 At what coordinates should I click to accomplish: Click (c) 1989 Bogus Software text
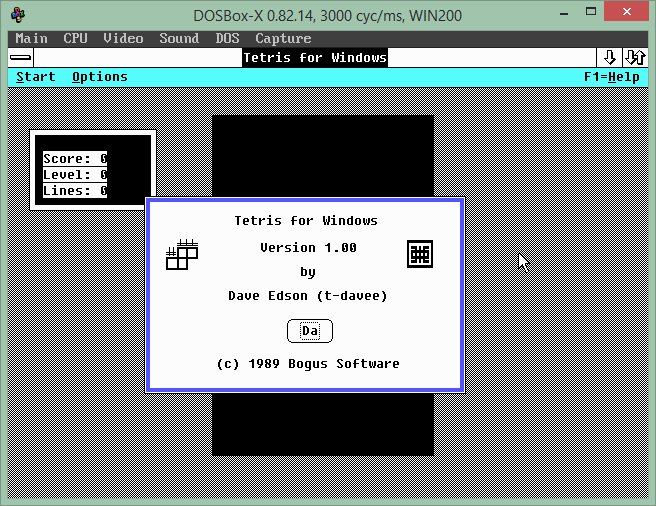[308, 363]
